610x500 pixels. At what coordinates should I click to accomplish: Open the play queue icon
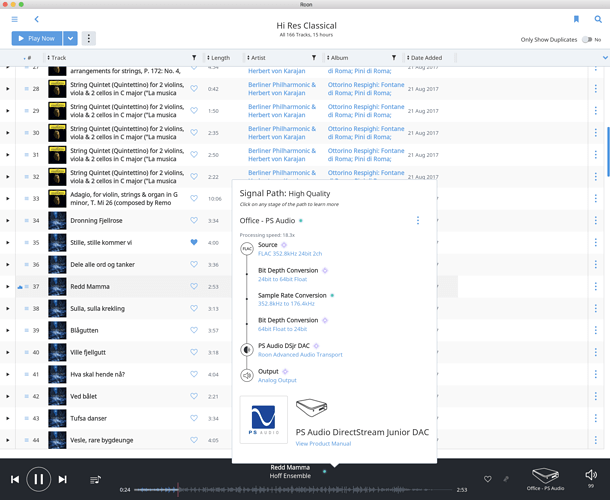click(x=95, y=480)
